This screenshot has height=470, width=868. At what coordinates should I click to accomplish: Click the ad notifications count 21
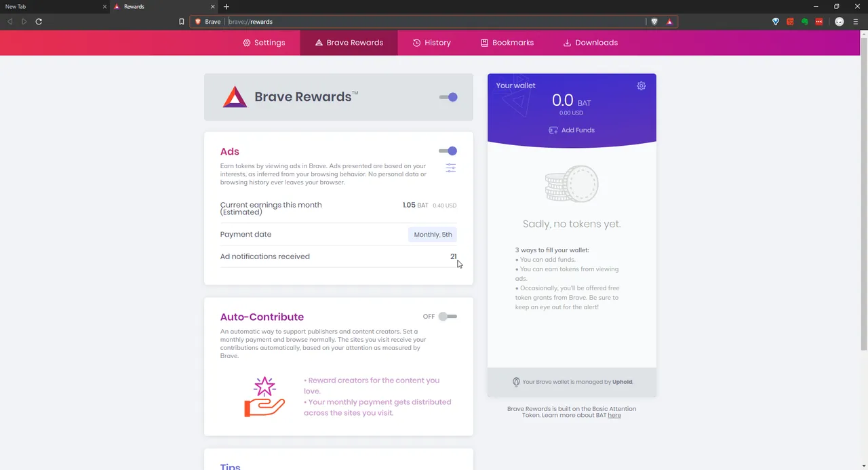(454, 256)
